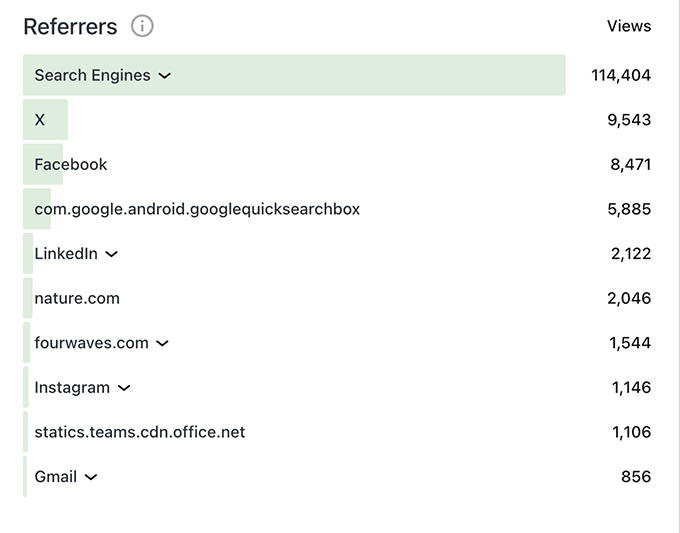Select the com.google.android.googlequicksearchbox referrer
The height and width of the screenshot is (533, 680).
[x=197, y=209]
